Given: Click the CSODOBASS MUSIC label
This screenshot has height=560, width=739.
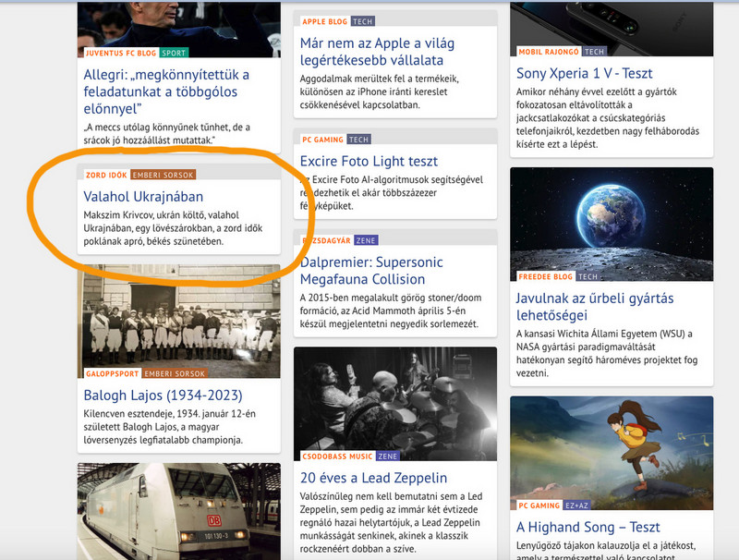Looking at the screenshot, I should [337, 457].
